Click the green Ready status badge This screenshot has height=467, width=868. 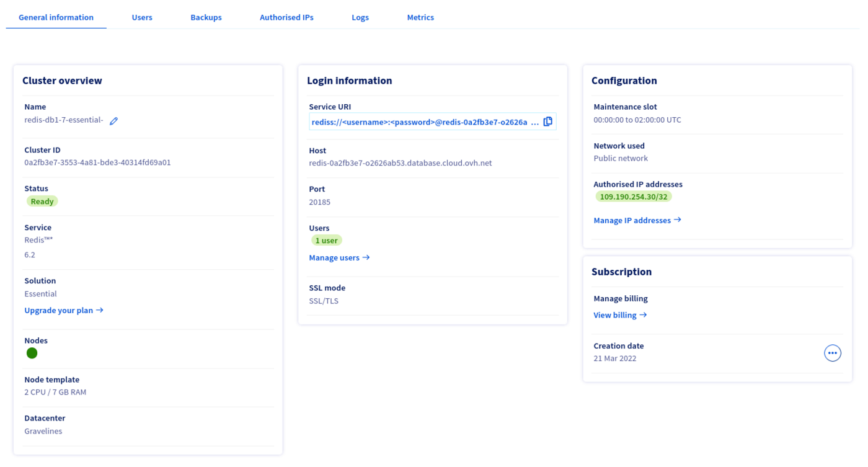pyautogui.click(x=42, y=202)
